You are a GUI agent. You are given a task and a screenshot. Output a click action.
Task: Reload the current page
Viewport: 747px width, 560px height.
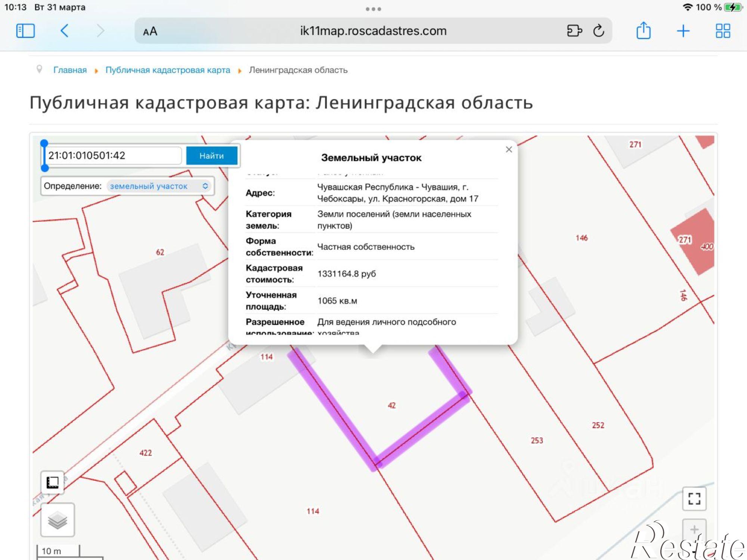(x=599, y=31)
